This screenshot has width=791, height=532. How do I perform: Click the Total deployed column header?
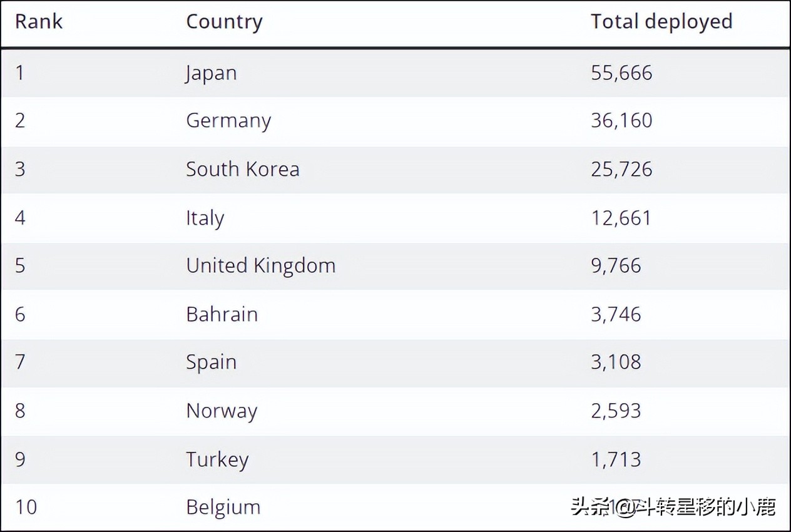[661, 22]
